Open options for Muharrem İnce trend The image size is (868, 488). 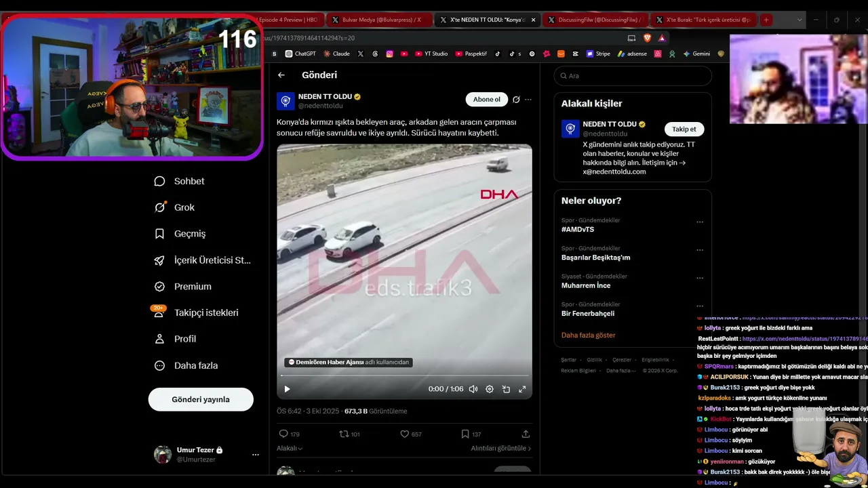700,278
